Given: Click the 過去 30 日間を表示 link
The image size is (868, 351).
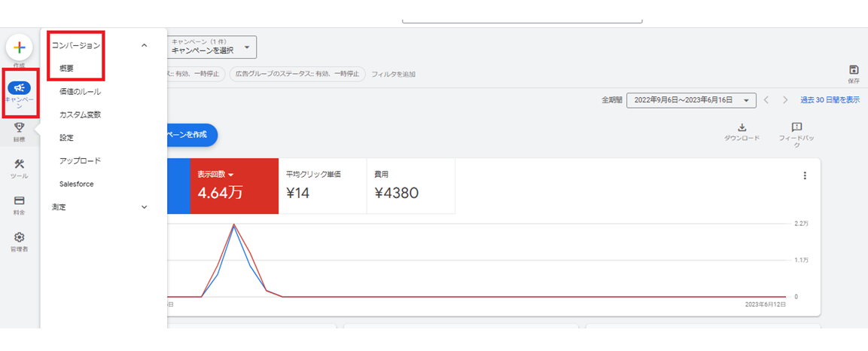Looking at the screenshot, I should coord(829,100).
